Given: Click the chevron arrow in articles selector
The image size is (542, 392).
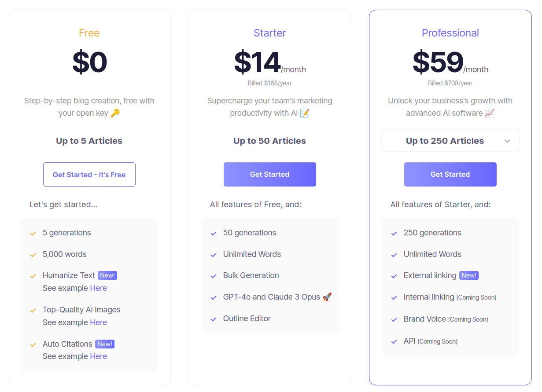Looking at the screenshot, I should [x=507, y=141].
